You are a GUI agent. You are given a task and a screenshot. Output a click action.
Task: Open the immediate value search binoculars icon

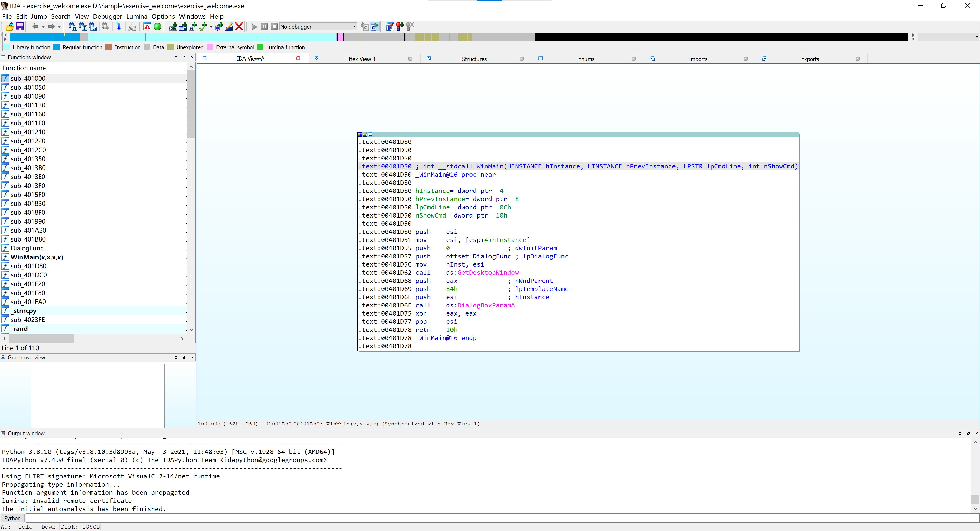[x=73, y=26]
